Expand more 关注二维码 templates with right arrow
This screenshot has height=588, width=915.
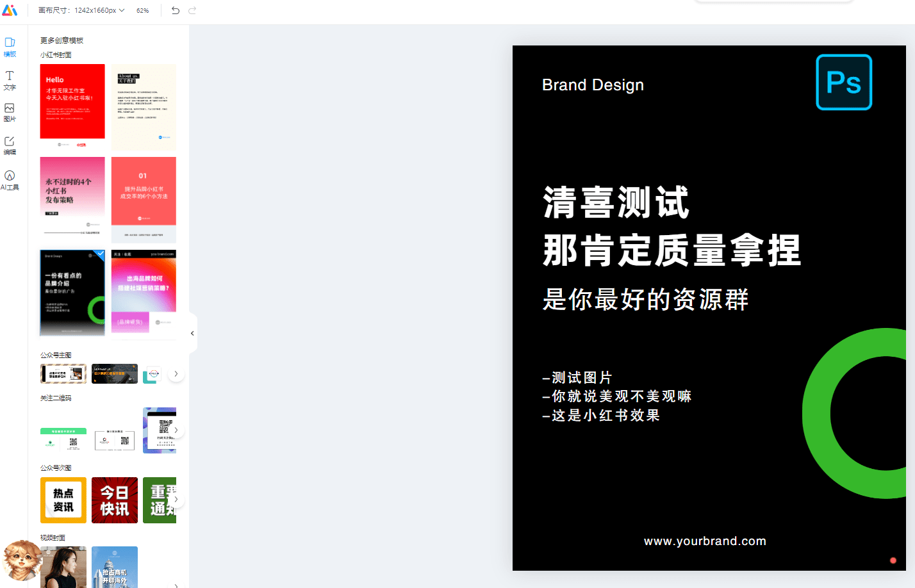click(176, 430)
